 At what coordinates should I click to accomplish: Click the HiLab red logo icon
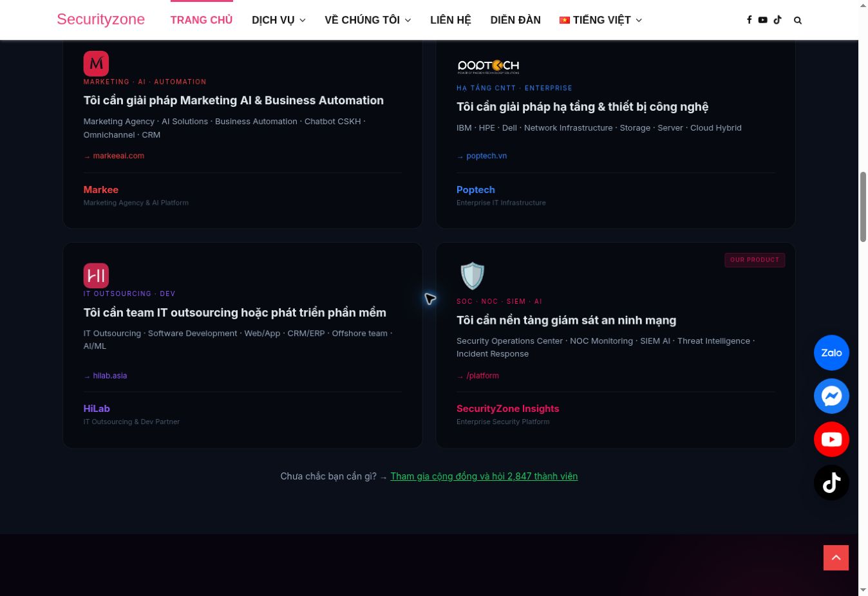click(96, 275)
